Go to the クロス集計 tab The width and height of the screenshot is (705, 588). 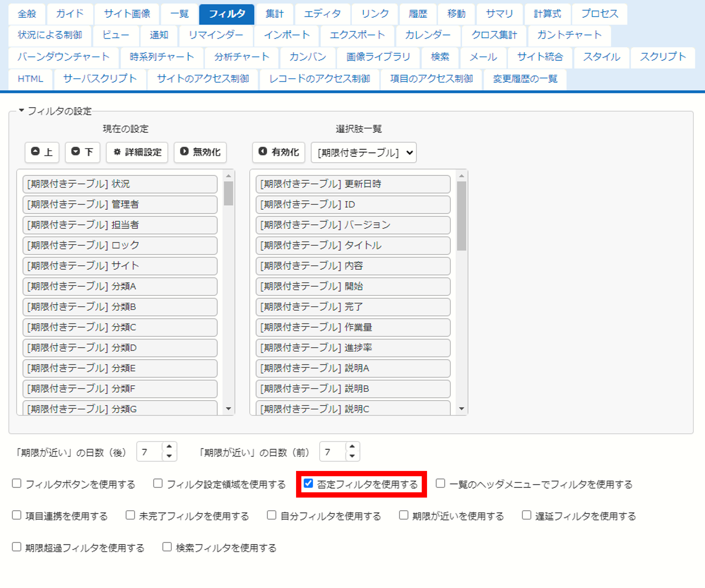[x=494, y=35]
